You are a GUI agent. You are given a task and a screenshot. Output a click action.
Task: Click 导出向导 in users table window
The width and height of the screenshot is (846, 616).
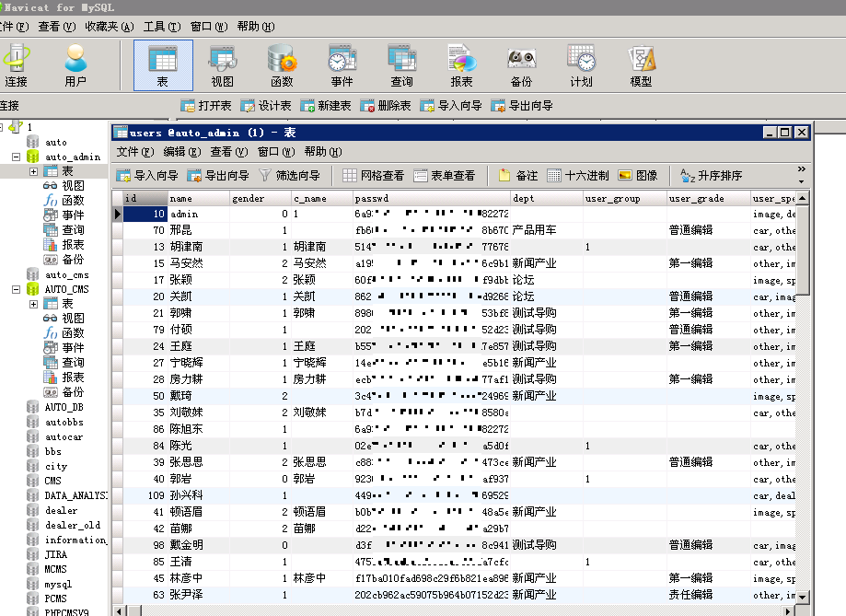(x=218, y=176)
